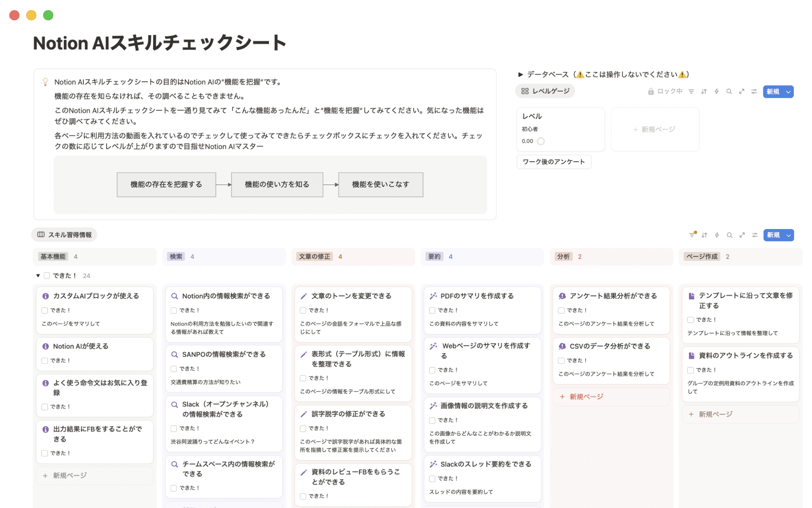The width and height of the screenshot is (812, 508).
Task: Collapse the できた！ group with its triangle
Action: tap(37, 275)
